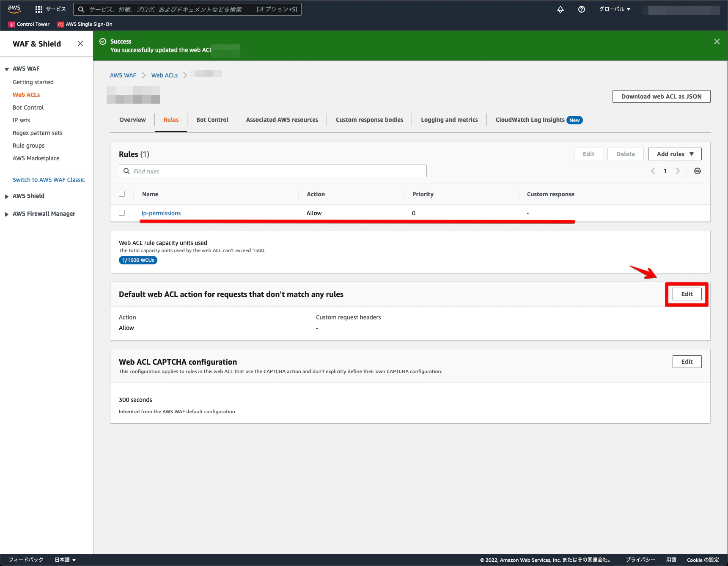Sort rules by Action column header

pos(316,194)
